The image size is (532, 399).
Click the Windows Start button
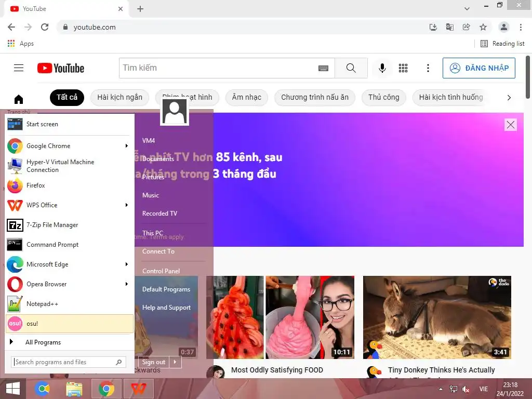coord(13,389)
